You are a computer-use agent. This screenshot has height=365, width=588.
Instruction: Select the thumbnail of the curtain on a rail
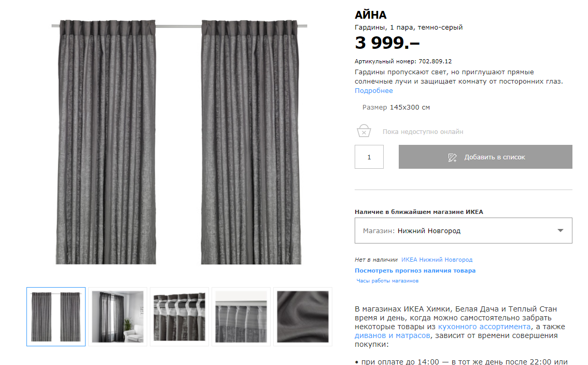tap(241, 317)
